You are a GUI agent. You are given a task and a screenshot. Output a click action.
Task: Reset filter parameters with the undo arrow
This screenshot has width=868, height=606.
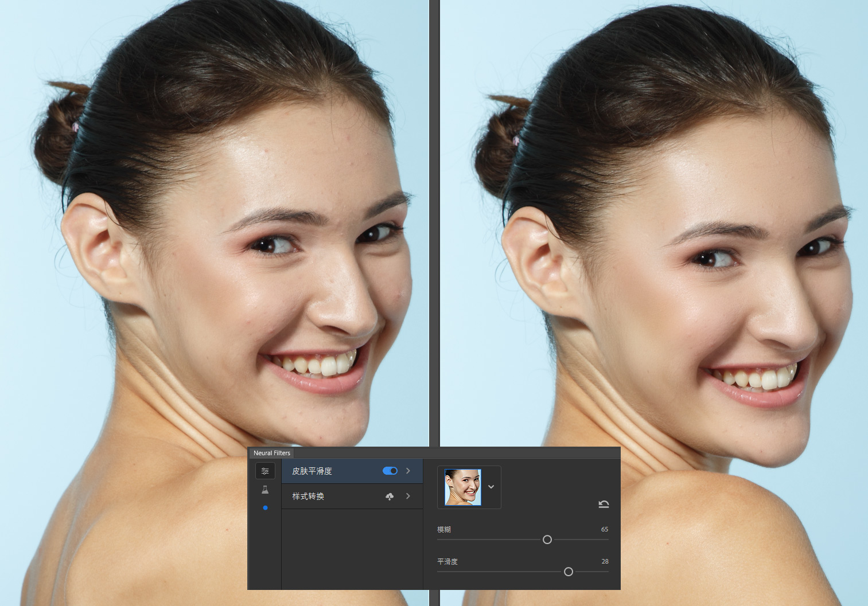point(604,504)
